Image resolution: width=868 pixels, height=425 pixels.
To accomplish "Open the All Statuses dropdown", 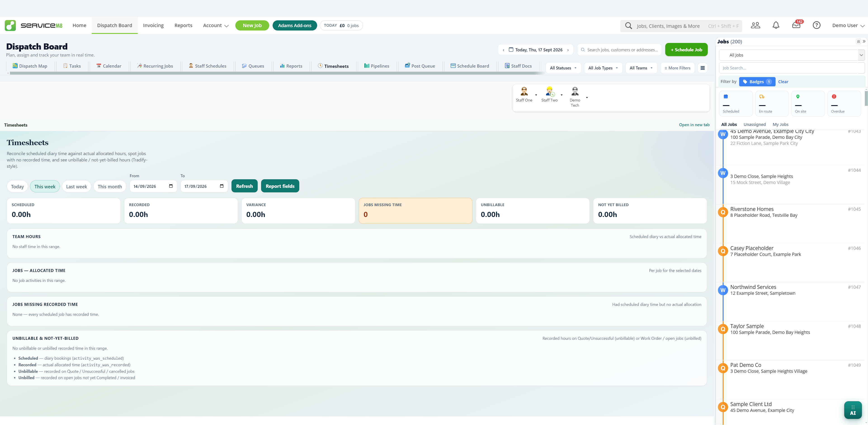I will point(563,68).
